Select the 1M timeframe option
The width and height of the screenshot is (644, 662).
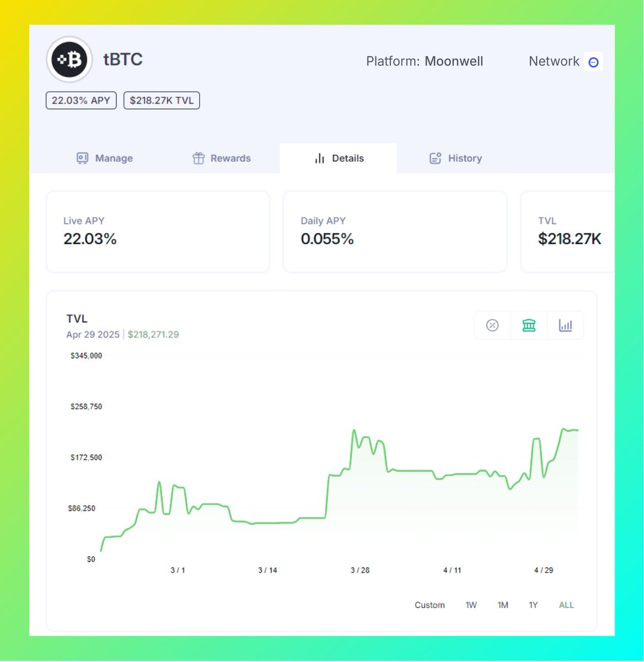[503, 605]
